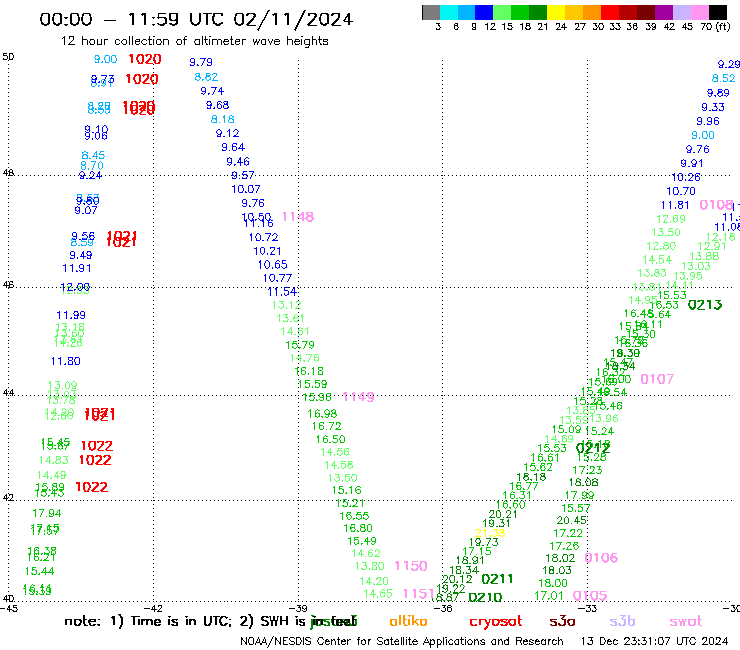Click the green value 16.98
Viewport: 740px width, 650px height.
pos(322,414)
